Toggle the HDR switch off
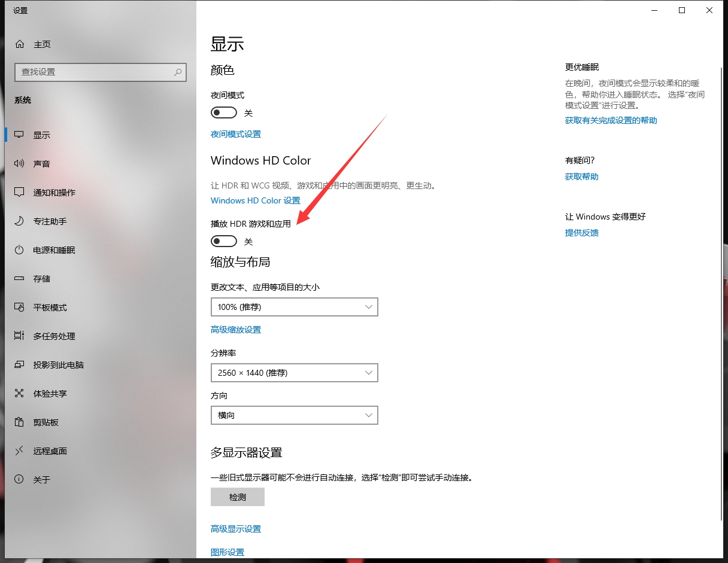Screen dimensions: 728x563 pyautogui.click(x=223, y=241)
